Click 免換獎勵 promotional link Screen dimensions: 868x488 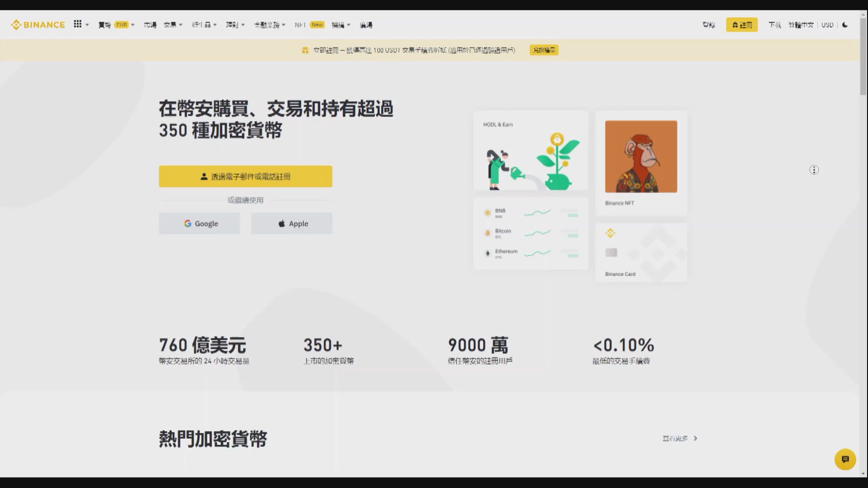(544, 50)
